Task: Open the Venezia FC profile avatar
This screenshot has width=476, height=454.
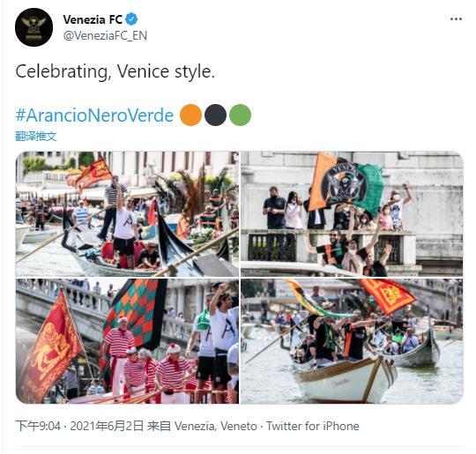Action: coord(33,27)
